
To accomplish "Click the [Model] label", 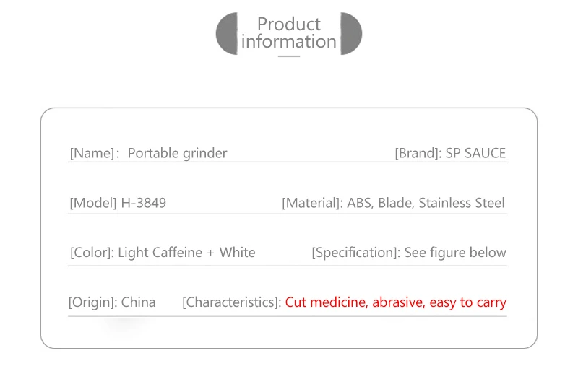I will click(x=93, y=203).
